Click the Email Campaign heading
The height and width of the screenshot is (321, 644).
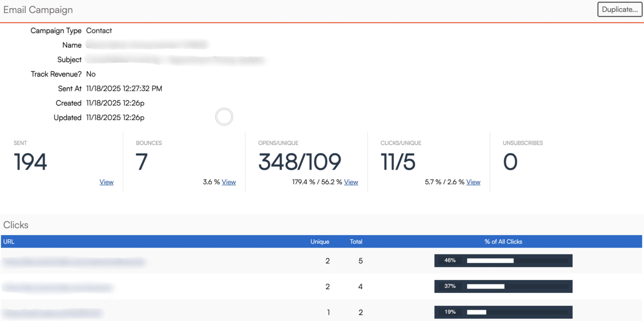tap(38, 10)
